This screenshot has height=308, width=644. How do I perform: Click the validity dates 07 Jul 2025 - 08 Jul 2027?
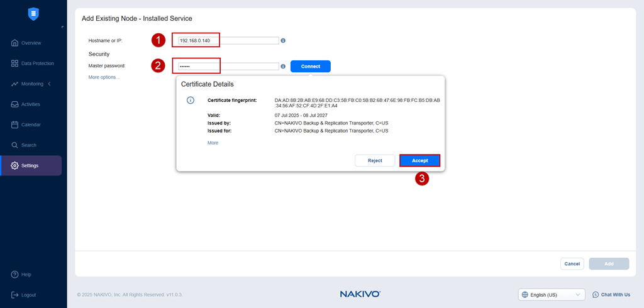click(x=301, y=116)
